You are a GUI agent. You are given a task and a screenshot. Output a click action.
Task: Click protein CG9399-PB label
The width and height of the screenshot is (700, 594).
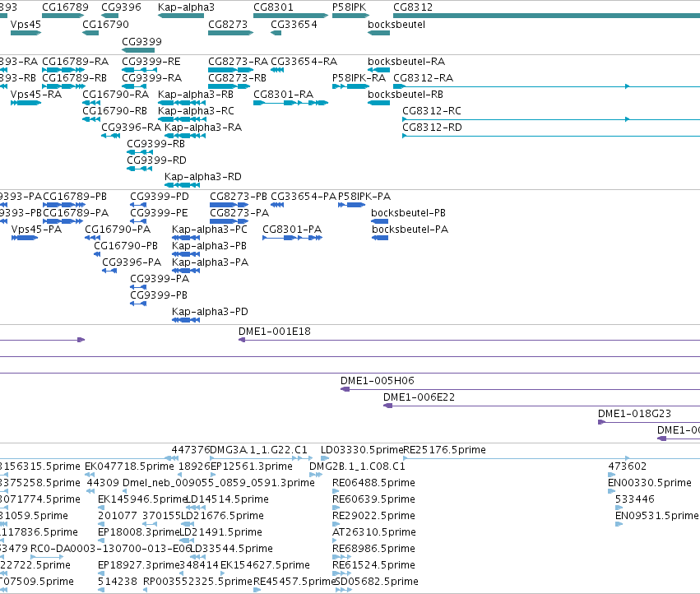click(x=159, y=295)
